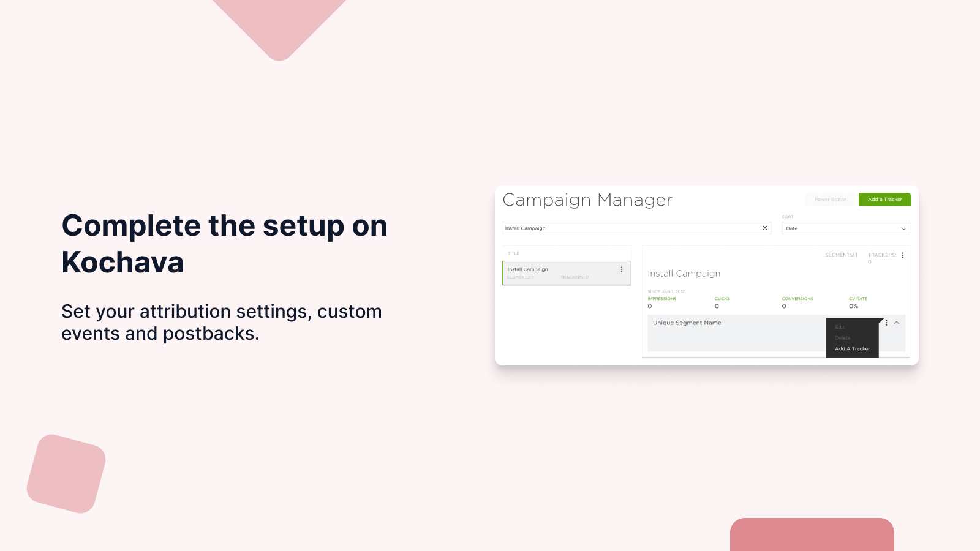Select Install Campaign in the title list
980x551 pixels.
pyautogui.click(x=567, y=273)
